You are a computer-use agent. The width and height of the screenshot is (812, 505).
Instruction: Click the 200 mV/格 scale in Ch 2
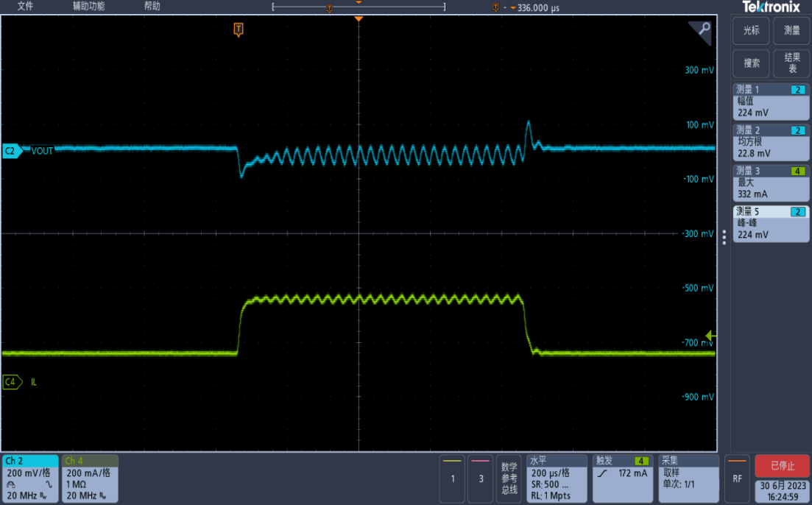[x=29, y=473]
